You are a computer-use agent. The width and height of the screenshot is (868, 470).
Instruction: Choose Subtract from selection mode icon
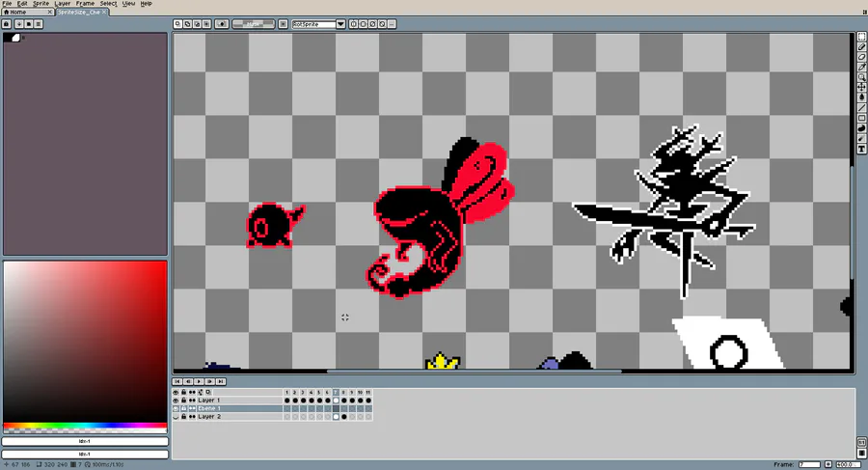[x=197, y=24]
